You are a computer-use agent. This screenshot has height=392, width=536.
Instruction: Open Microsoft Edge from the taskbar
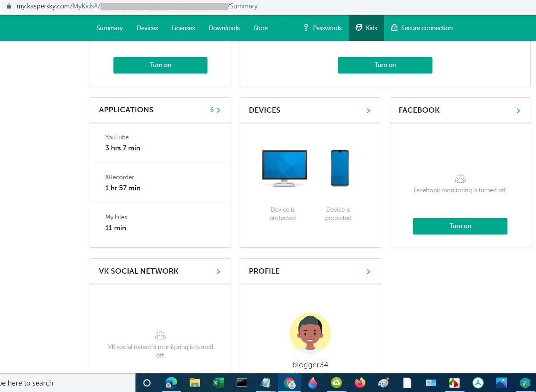[171, 383]
